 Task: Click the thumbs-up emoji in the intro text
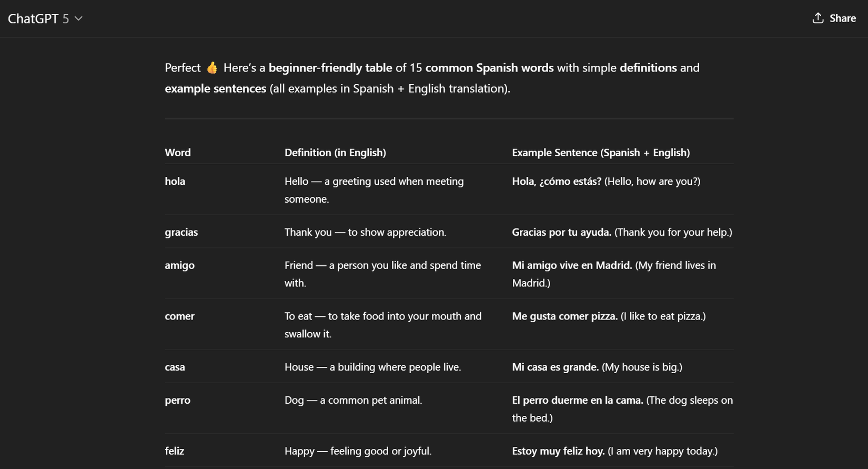211,67
